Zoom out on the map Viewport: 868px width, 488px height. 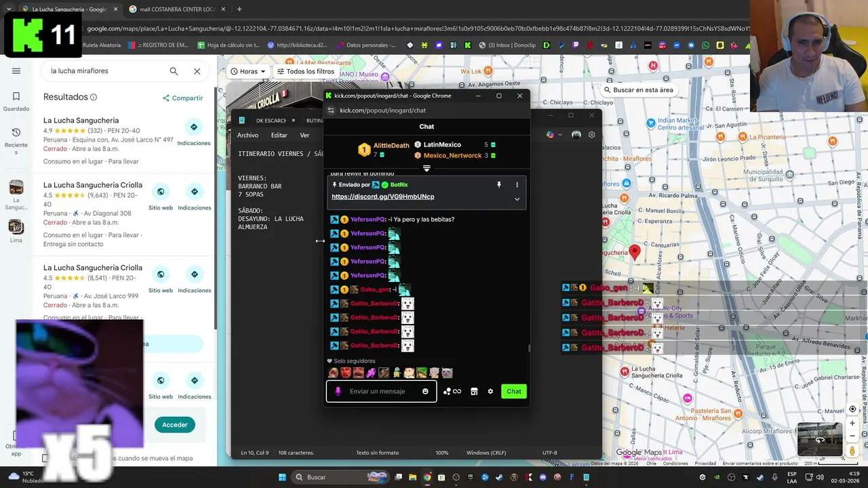tap(852, 436)
